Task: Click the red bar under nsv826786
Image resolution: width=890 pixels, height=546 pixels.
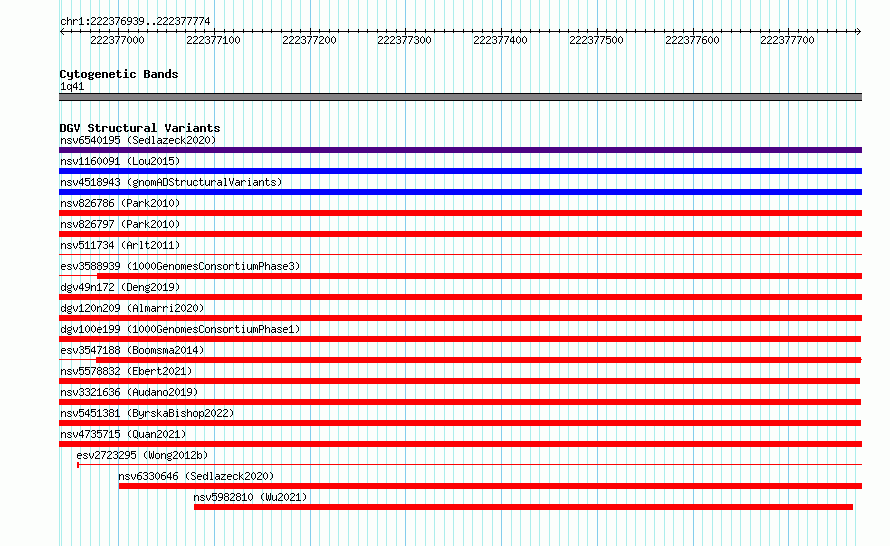Action: click(460, 213)
